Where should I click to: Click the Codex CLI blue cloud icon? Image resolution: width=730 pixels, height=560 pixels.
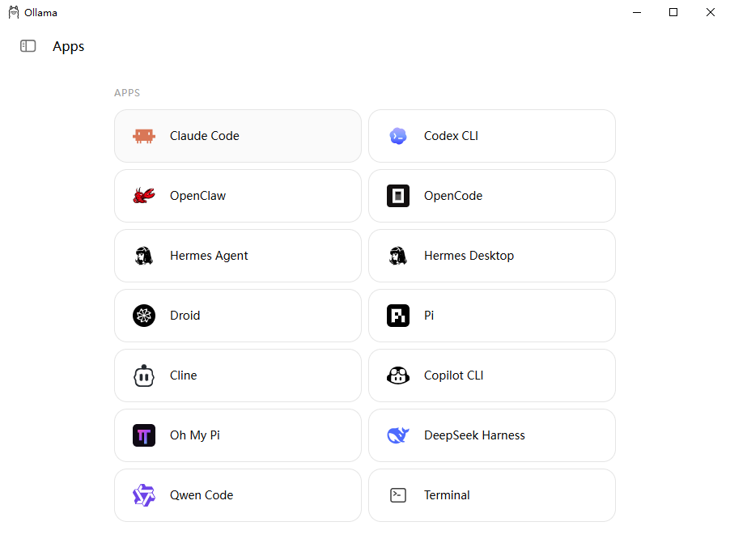[398, 136]
